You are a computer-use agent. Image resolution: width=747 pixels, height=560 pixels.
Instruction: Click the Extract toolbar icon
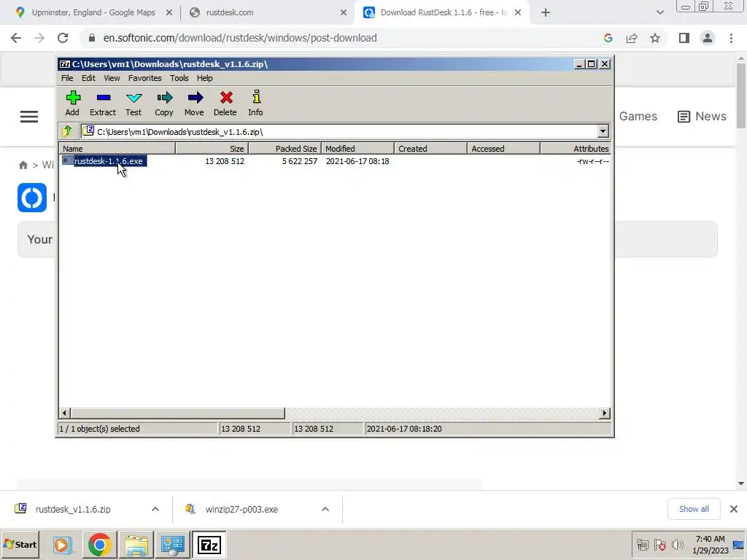point(103,103)
